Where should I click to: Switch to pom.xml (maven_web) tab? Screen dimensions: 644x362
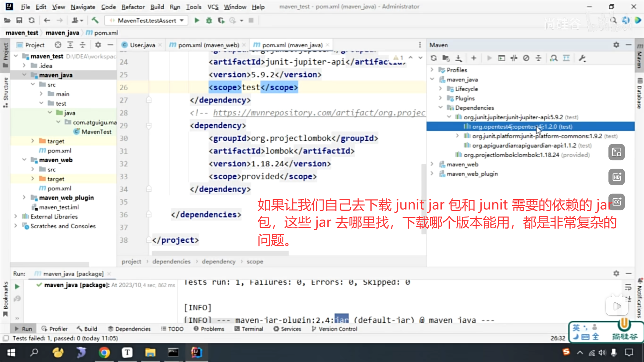(x=208, y=45)
